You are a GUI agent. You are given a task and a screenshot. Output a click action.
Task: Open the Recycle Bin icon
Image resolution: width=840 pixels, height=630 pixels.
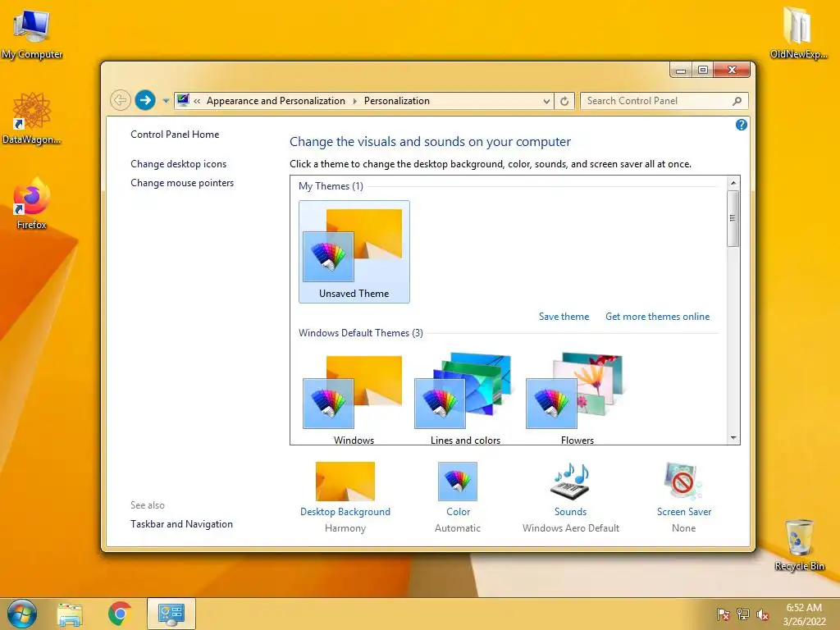799,545
